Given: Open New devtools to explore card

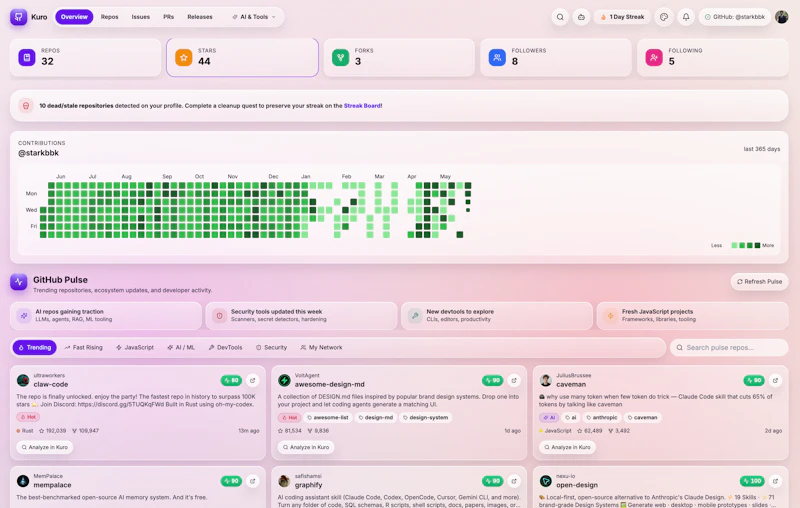Looking at the screenshot, I should pyautogui.click(x=497, y=316).
